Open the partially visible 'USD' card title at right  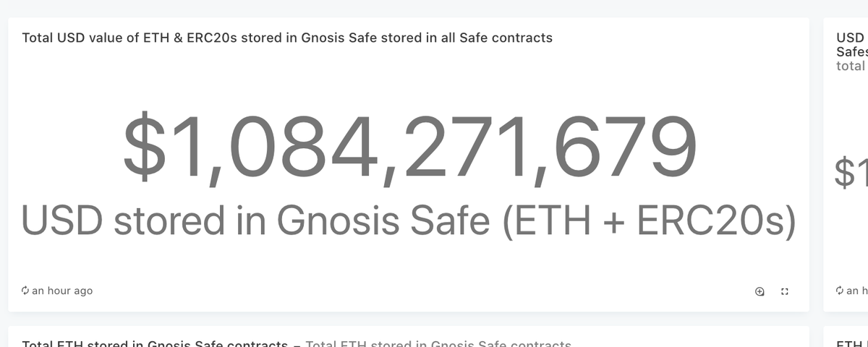pos(850,38)
